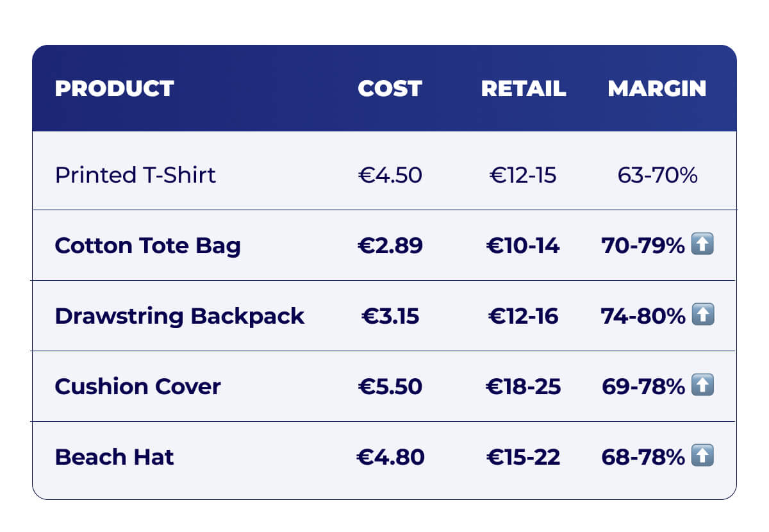This screenshot has width=769, height=532.
Task: Select the Drawstring Backpack product name
Action: (x=179, y=316)
